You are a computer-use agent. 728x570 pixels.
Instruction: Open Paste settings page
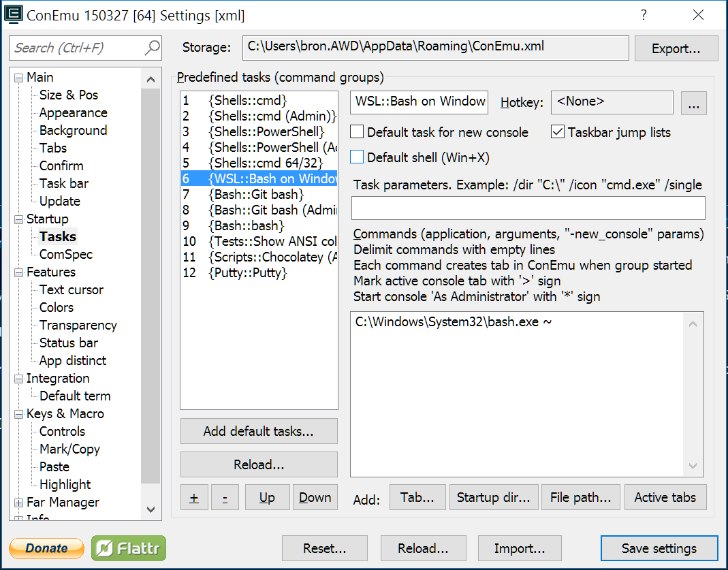point(54,467)
